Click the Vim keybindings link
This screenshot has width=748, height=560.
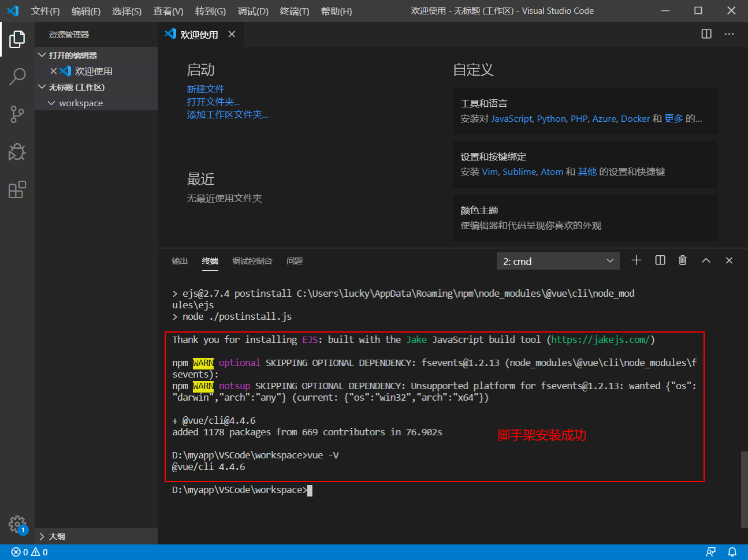click(490, 171)
